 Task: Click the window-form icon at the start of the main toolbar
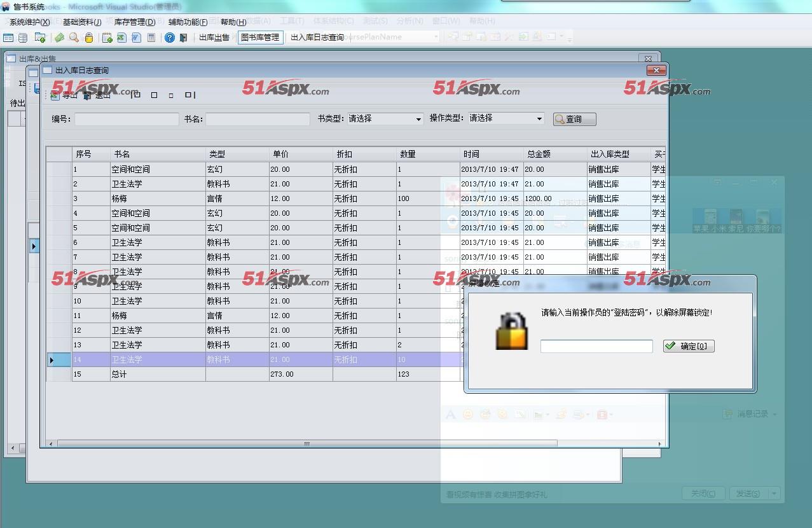click(9, 38)
